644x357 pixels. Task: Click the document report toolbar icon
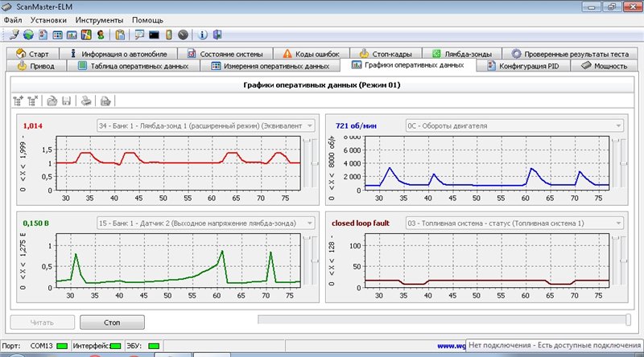(43, 35)
